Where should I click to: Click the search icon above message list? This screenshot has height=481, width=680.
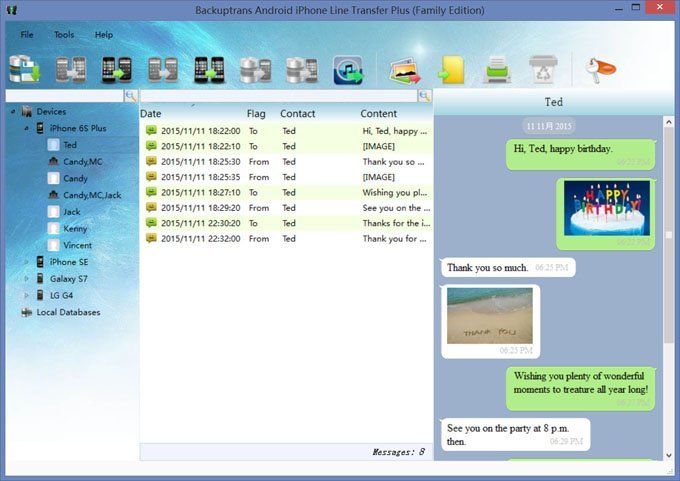[x=424, y=96]
